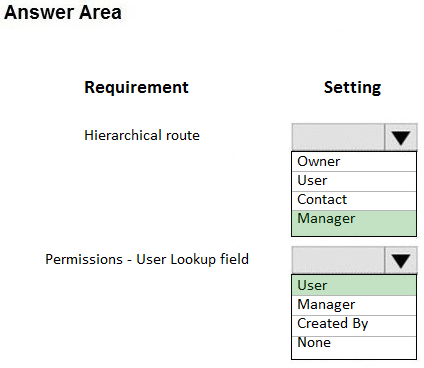This screenshot has height=368, width=424.
Task: Choose Created By in Permissions list
Action: click(x=354, y=325)
